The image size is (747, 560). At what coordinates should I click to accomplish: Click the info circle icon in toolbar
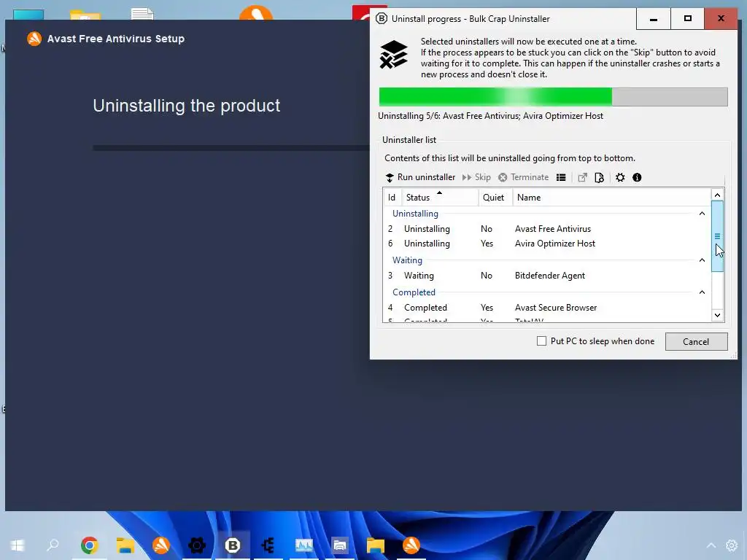pyautogui.click(x=637, y=178)
